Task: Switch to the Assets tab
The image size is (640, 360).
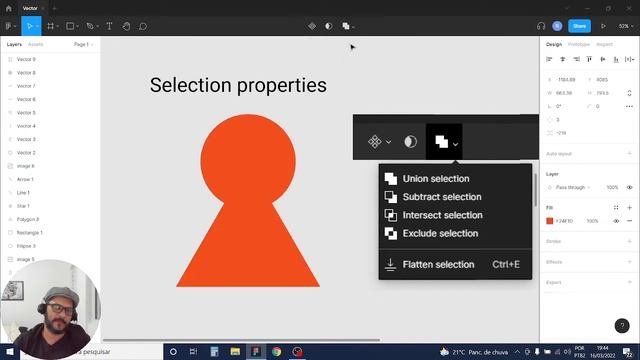Action: (x=36, y=44)
